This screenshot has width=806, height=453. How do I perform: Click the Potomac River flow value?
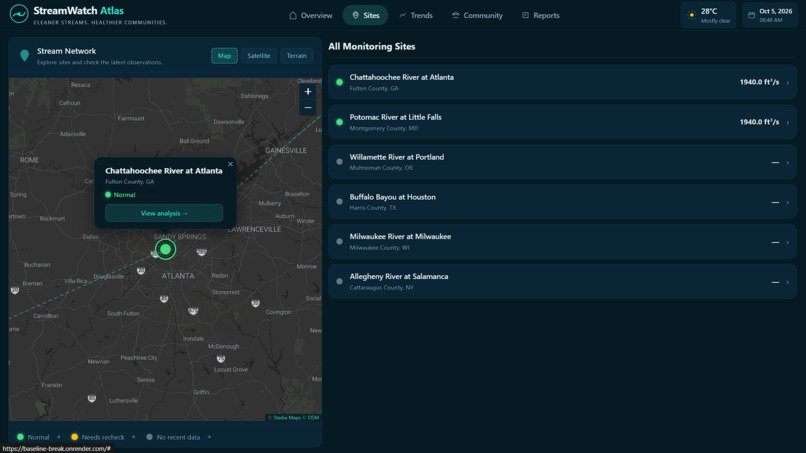(x=759, y=122)
